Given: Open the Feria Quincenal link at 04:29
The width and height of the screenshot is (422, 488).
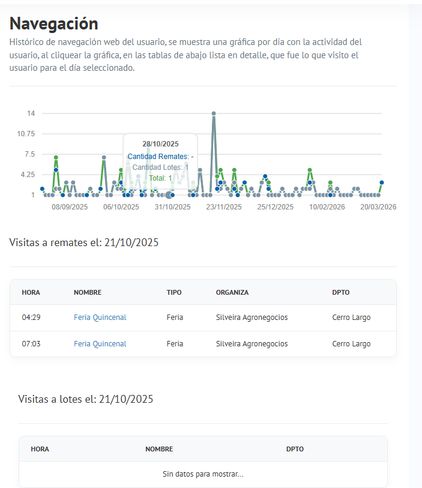Looking at the screenshot, I should 100,317.
